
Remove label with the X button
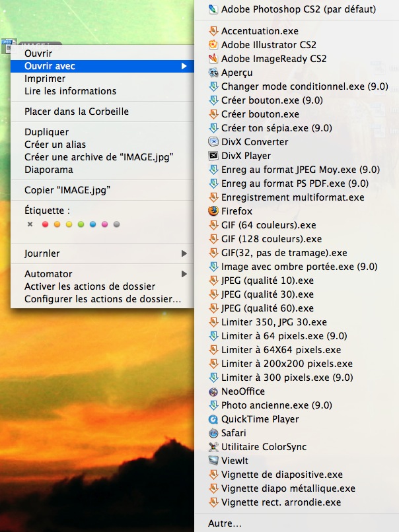(x=30, y=224)
